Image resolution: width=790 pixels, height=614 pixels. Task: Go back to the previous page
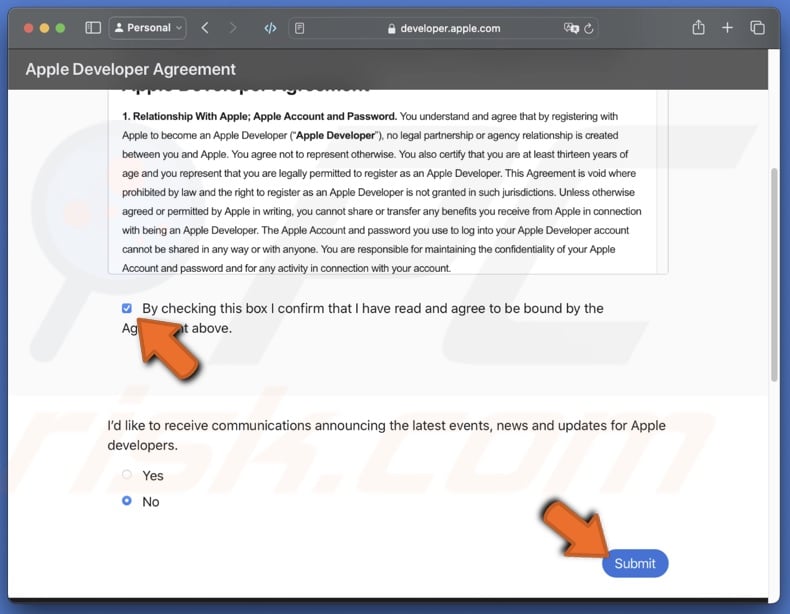pyautogui.click(x=205, y=28)
